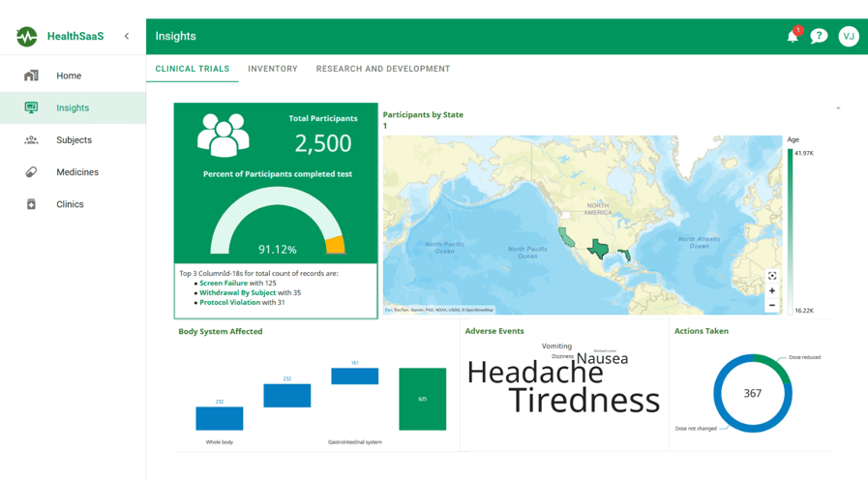This screenshot has width=868, height=482.
Task: Zoom out on the map
Action: click(x=771, y=305)
